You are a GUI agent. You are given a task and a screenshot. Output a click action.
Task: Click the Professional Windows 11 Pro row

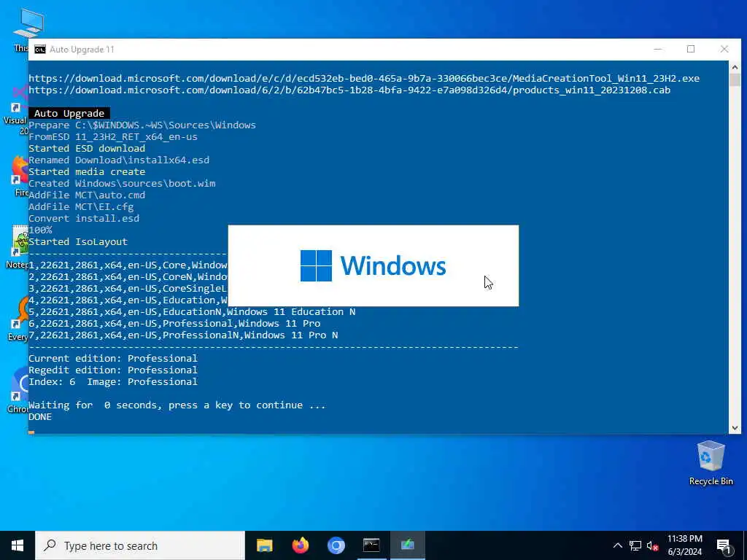pyautogui.click(x=174, y=323)
